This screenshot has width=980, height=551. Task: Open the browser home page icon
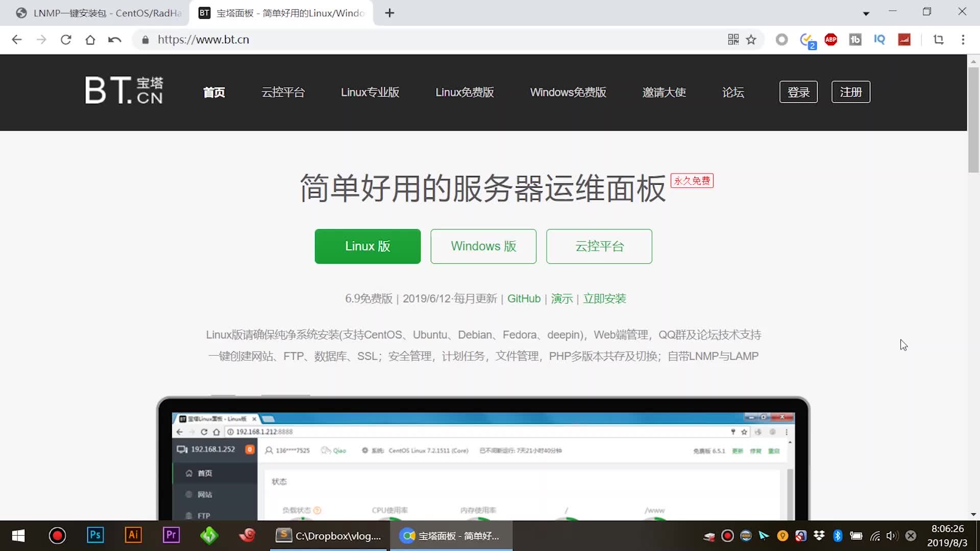tap(90, 40)
